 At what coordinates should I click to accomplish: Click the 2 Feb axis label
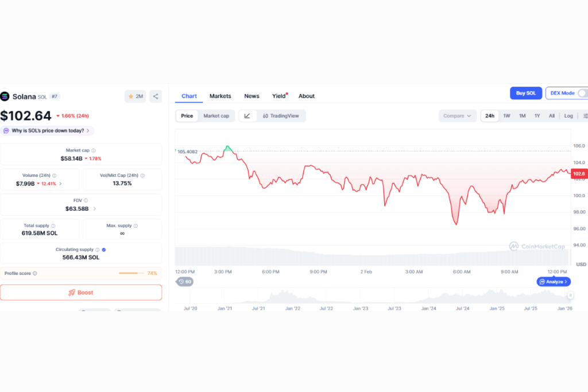pos(366,271)
